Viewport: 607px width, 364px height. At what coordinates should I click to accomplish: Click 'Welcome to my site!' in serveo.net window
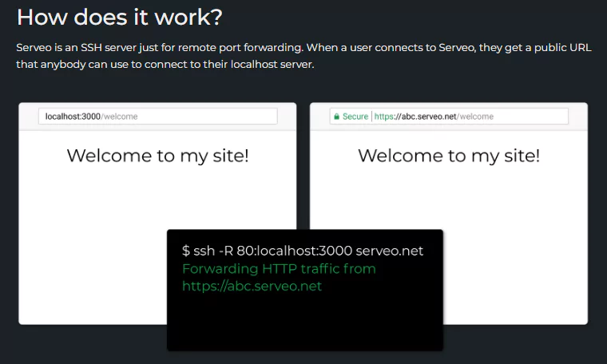[x=449, y=156]
